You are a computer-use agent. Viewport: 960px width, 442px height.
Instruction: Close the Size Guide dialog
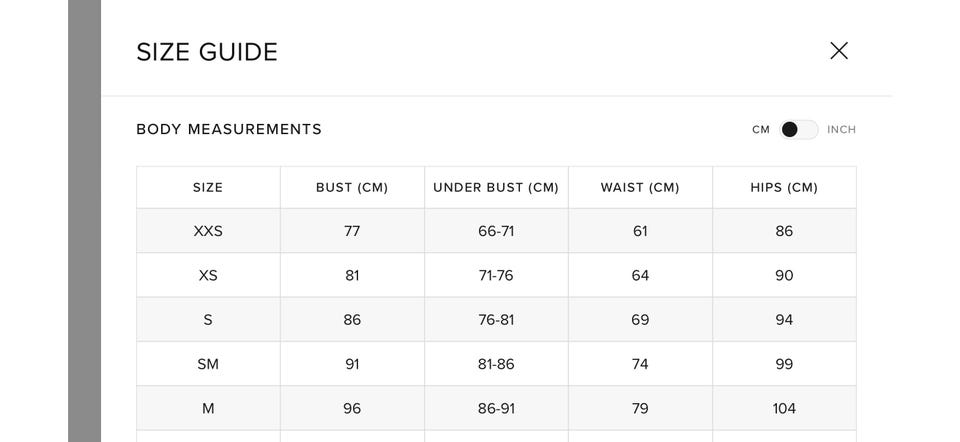(839, 51)
